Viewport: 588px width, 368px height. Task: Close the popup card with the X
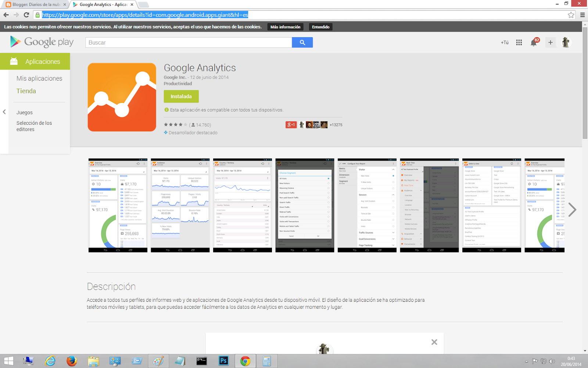[434, 342]
